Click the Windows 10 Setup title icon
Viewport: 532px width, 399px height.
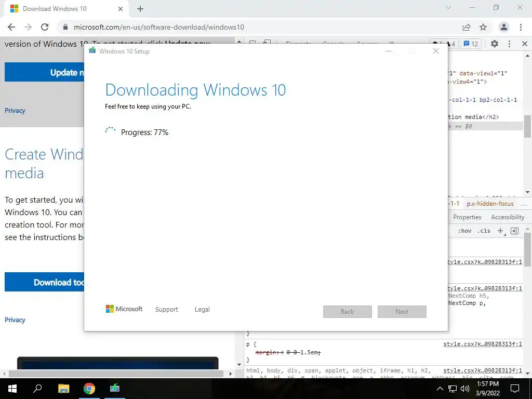tap(92, 51)
